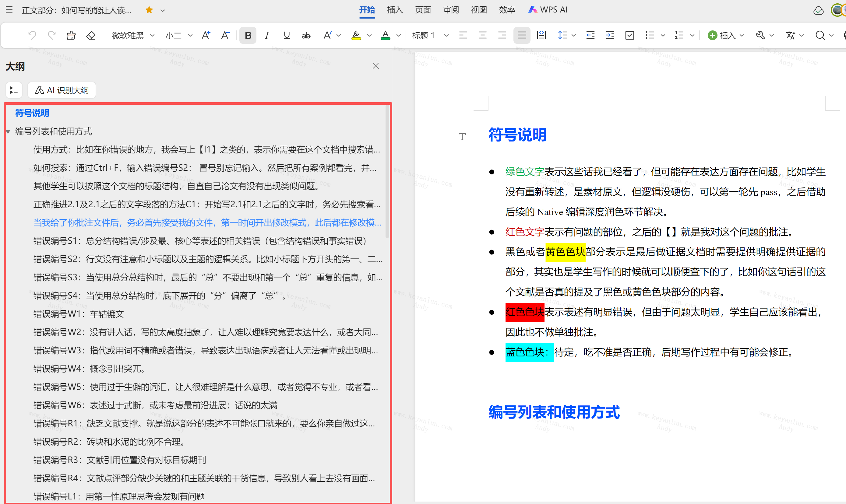This screenshot has width=846, height=504.
Task: Switch to the 审阅 tab
Action: [451, 10]
